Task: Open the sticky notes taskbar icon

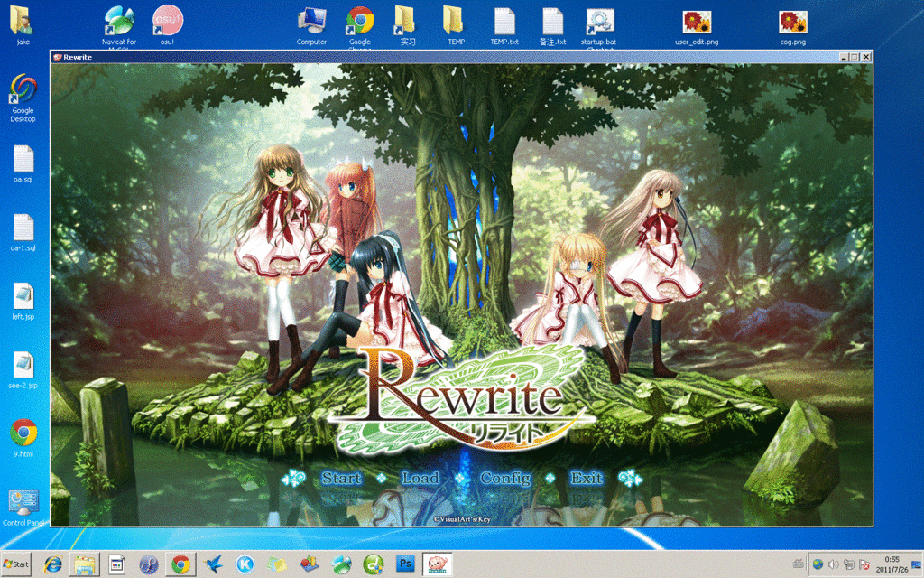Action: [277, 564]
